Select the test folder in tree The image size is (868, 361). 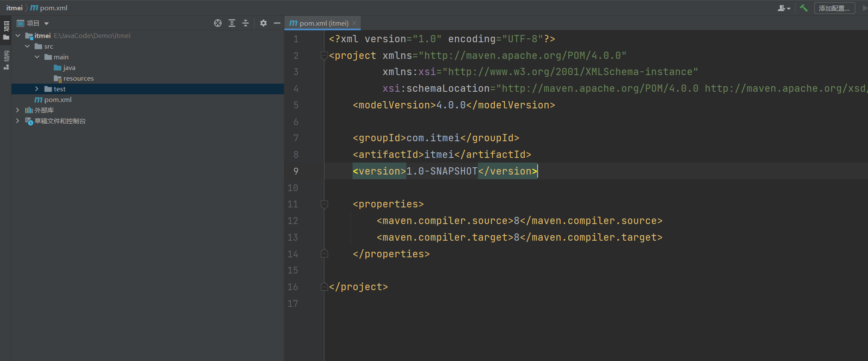55,89
